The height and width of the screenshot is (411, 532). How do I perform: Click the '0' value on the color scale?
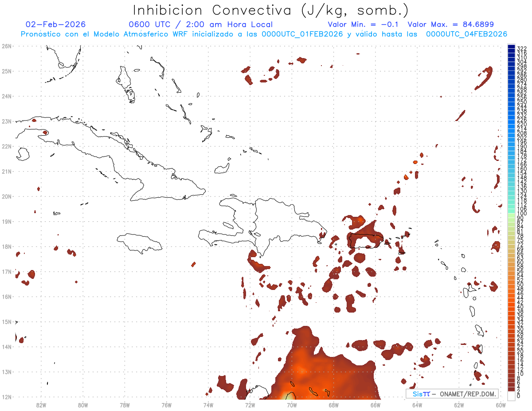(519, 395)
